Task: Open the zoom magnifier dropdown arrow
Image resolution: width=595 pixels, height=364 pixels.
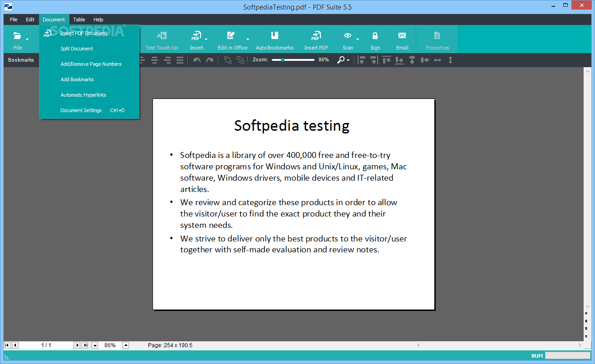Action: pos(348,60)
